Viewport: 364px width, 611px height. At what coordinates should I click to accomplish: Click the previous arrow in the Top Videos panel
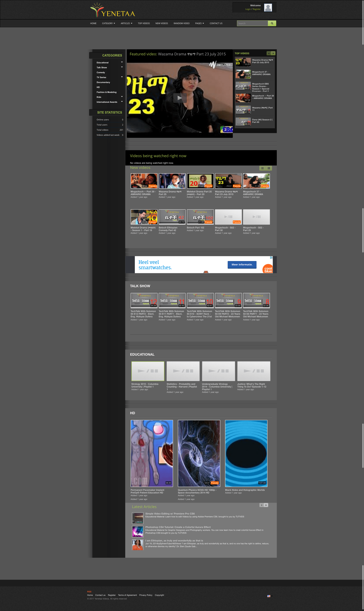(269, 53)
